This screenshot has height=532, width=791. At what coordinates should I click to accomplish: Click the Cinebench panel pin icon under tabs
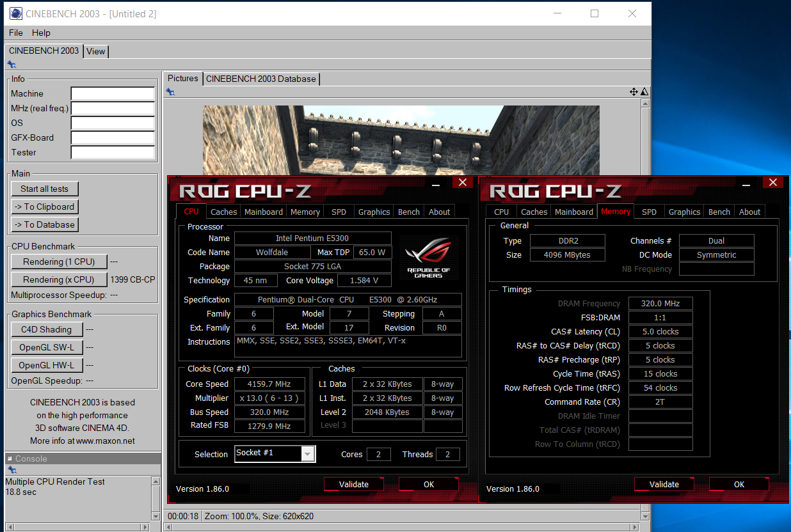[11, 64]
